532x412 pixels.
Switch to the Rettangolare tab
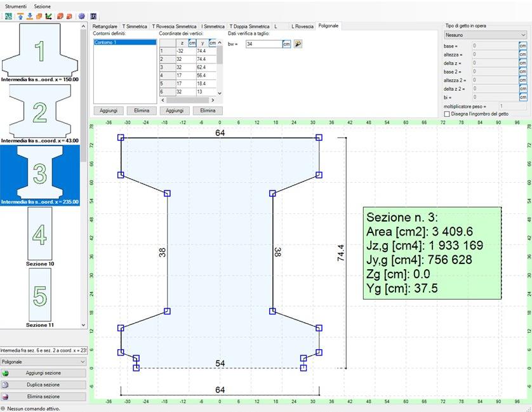tap(105, 26)
